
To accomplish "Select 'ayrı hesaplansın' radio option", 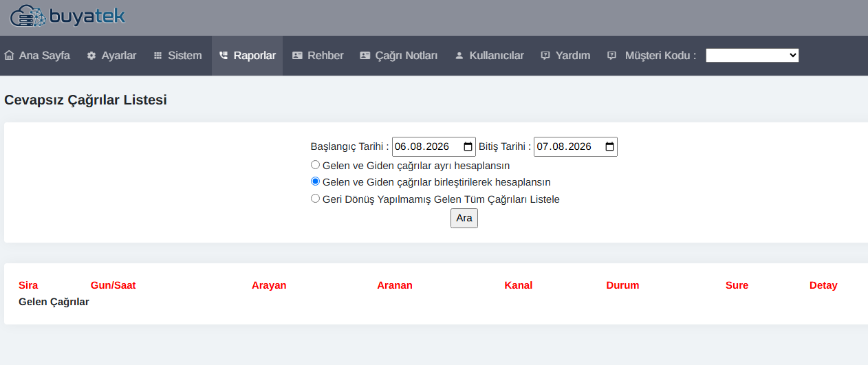I will [315, 165].
